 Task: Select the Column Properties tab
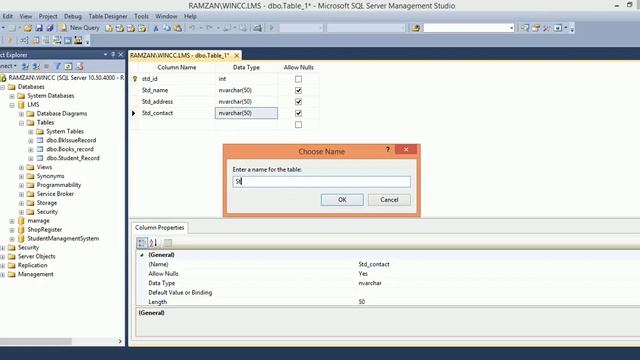160,228
